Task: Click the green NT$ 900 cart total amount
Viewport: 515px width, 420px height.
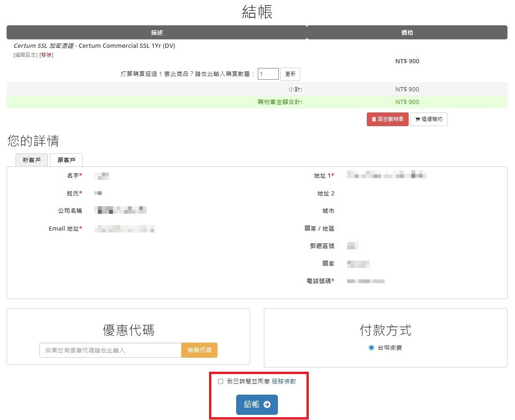Action: (407, 102)
